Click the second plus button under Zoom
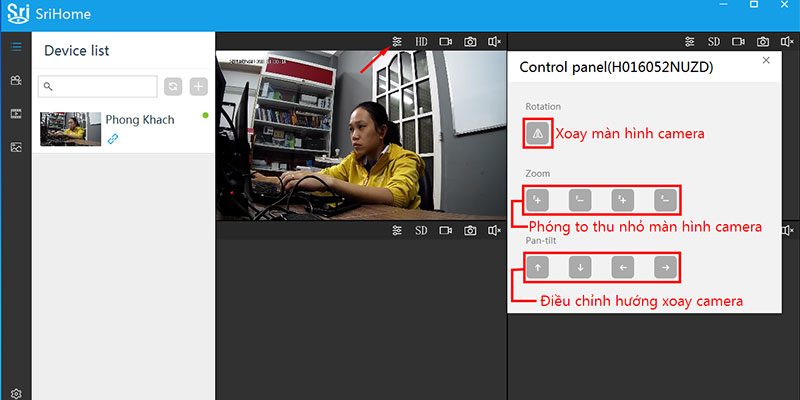The height and width of the screenshot is (400, 800). pyautogui.click(x=623, y=200)
